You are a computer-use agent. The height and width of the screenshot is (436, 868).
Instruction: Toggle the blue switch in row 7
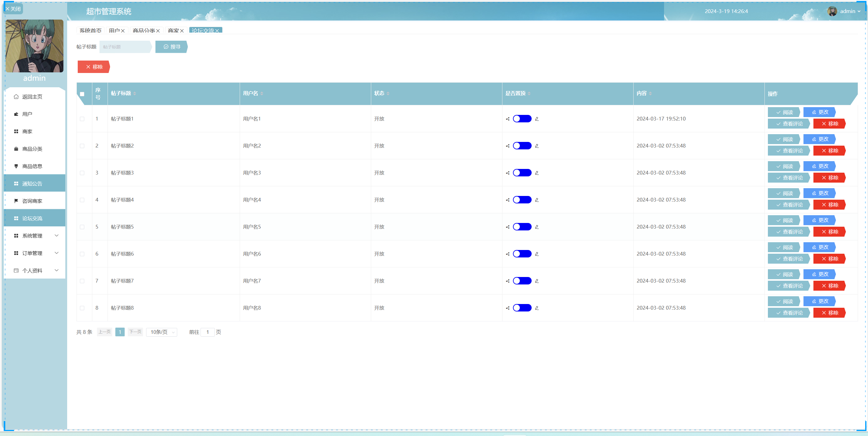pyautogui.click(x=522, y=281)
